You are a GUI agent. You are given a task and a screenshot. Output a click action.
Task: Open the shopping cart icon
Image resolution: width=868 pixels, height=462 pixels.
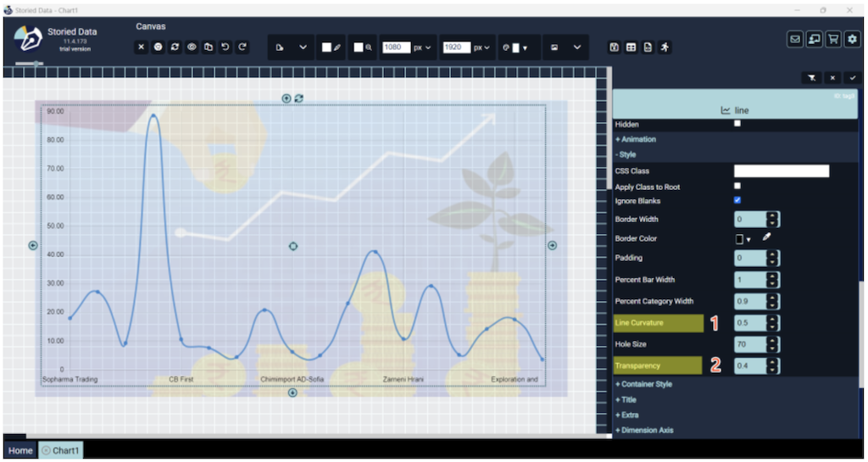coord(833,39)
